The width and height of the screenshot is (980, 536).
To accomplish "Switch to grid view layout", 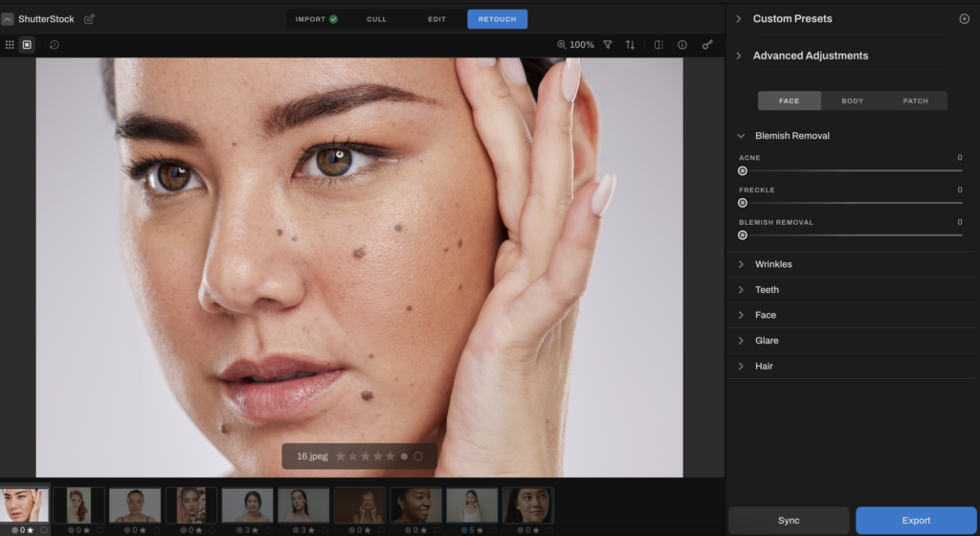I will tap(10, 45).
